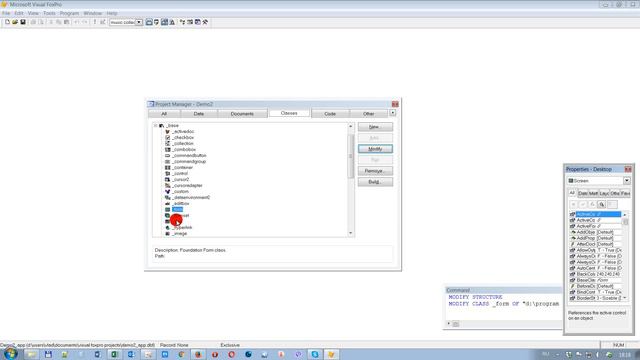Click the New... button in Project Manager

click(375, 127)
